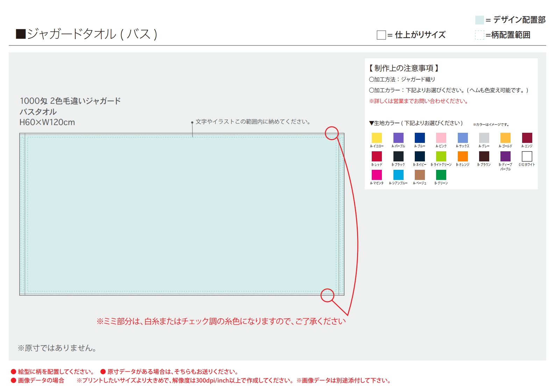
Task: Choose the A-ゴールド gold swatch
Action: [x=505, y=138]
